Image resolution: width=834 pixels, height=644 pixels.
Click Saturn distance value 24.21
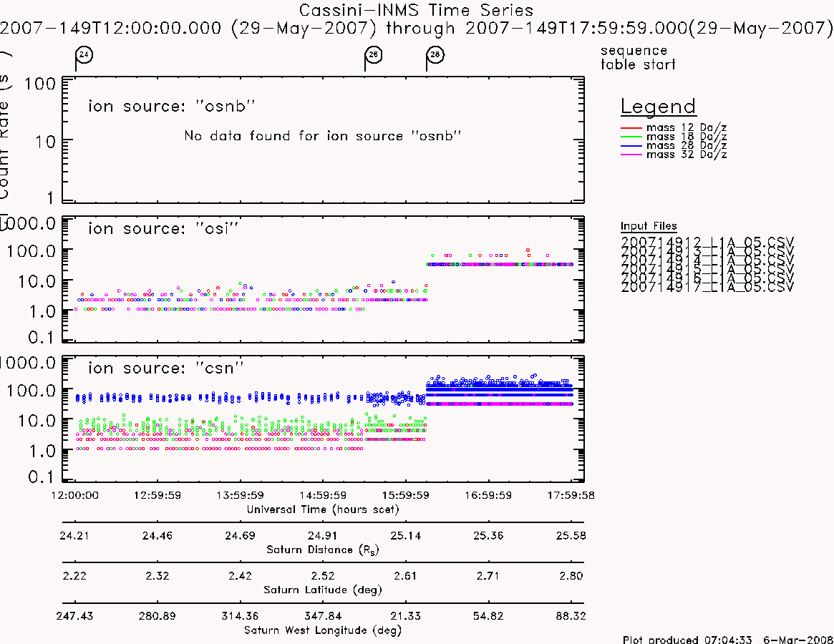[74, 535]
